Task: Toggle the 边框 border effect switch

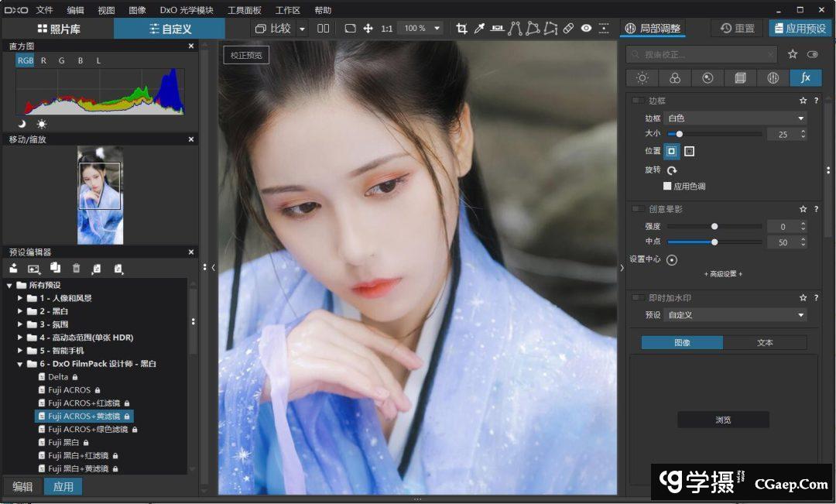Action: pyautogui.click(x=637, y=101)
